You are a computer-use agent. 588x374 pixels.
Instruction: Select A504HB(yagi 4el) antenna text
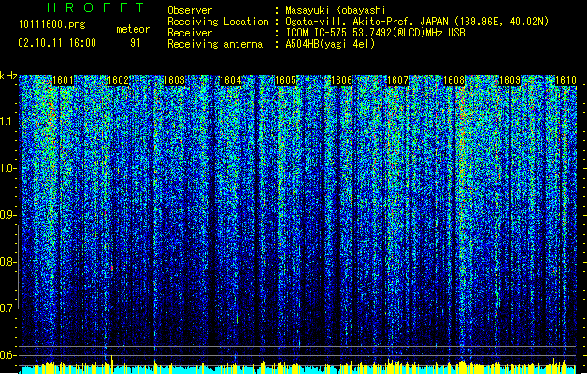(330, 44)
